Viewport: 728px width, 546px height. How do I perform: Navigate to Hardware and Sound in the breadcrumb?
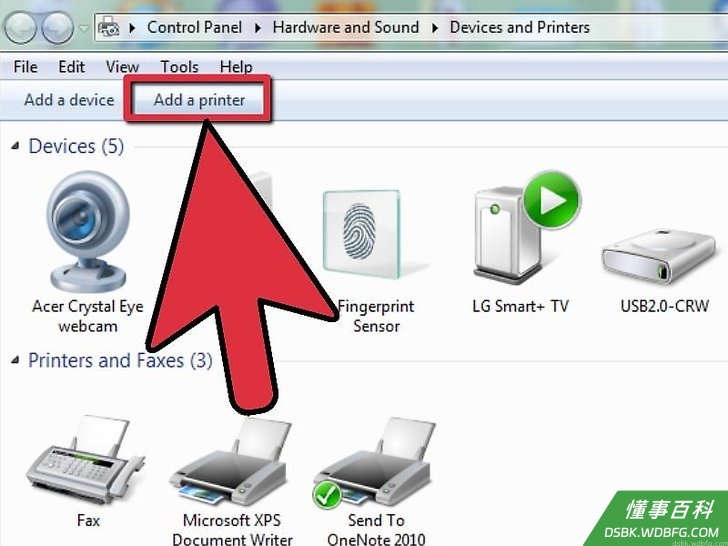[346, 27]
